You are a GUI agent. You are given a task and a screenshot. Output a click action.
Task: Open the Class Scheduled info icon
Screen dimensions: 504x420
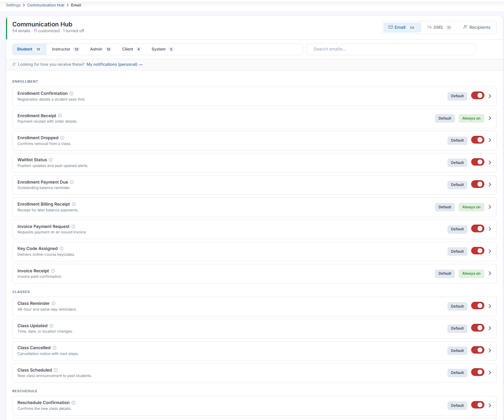(x=56, y=370)
